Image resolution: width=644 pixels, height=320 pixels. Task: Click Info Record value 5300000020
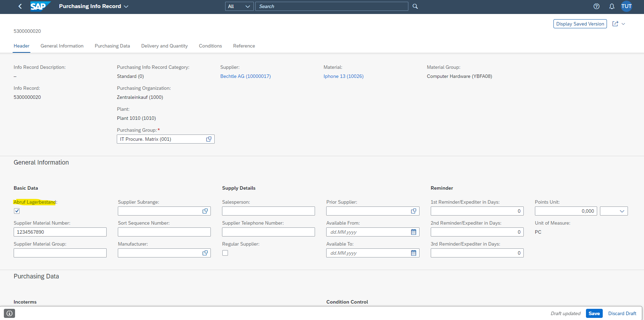(x=27, y=97)
